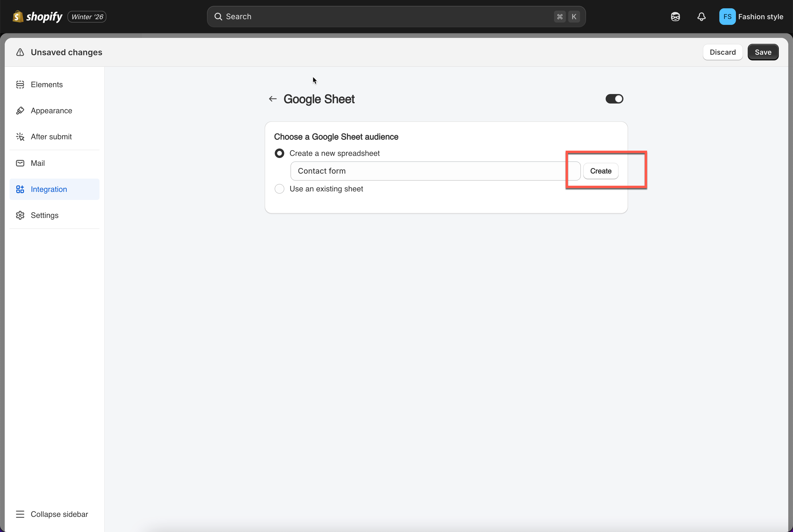
Task: Click the Shopify logo icon
Action: tap(18, 16)
